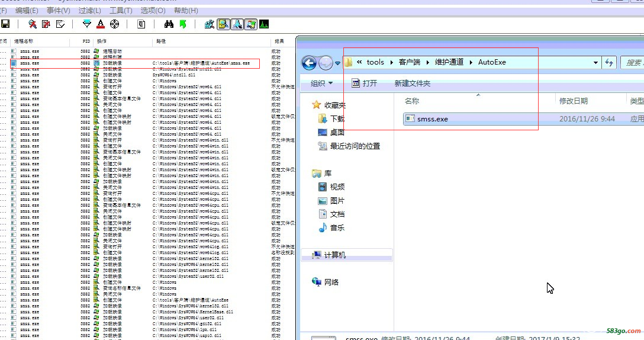Screen dimensions: 644x340
Task: Click into the Explorer 搜索 search box
Action: (633, 62)
